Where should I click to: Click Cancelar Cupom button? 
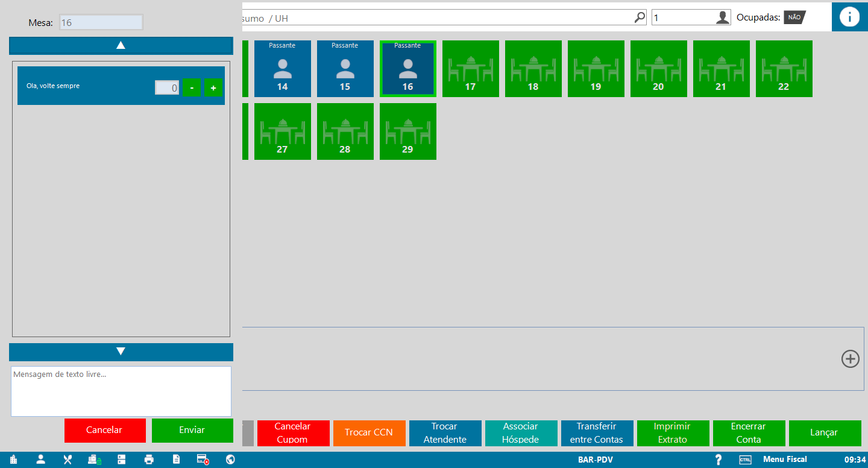pos(293,433)
